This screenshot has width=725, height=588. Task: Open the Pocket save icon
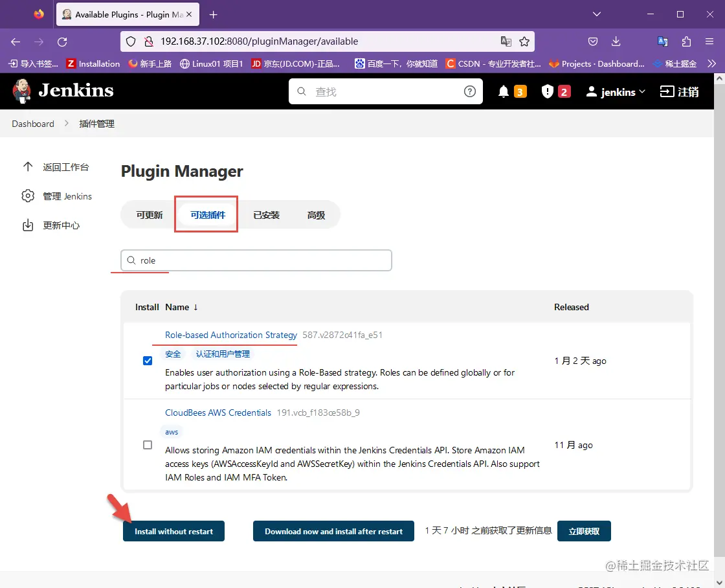[593, 41]
